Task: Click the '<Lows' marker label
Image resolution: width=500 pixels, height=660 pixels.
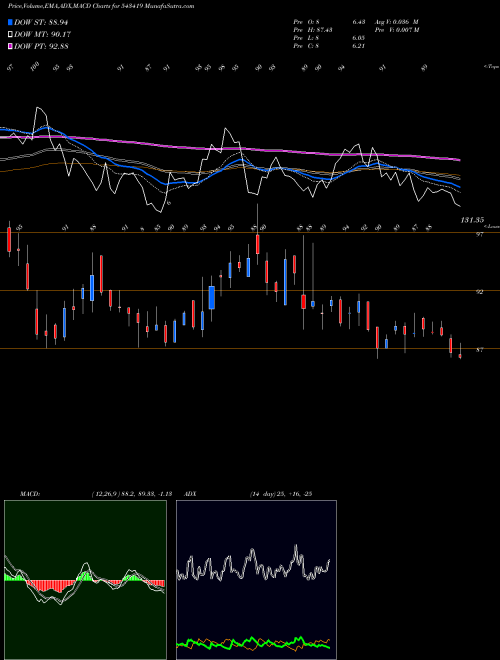Action: [x=491, y=226]
